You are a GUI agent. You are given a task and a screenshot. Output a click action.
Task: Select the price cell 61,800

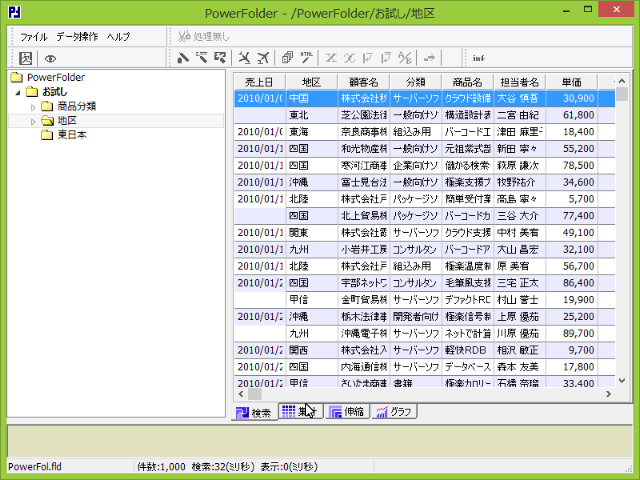(572, 115)
